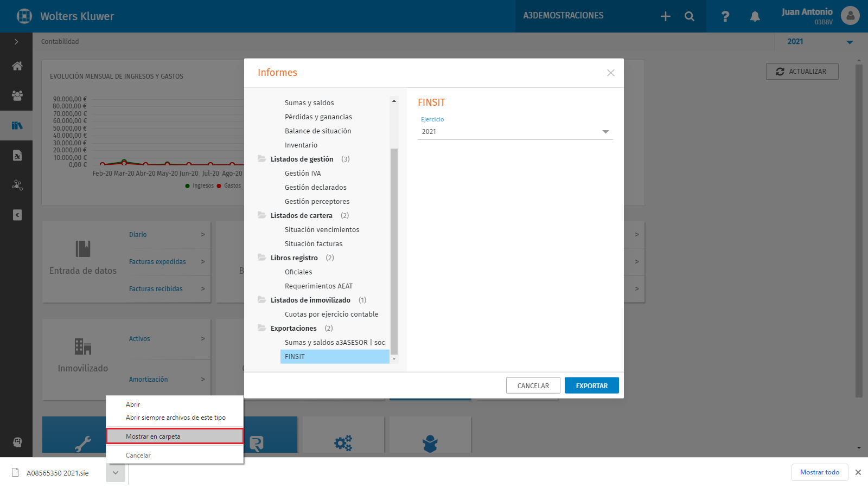Click the network nodes sidebar icon
Image resolution: width=868 pixels, height=488 pixels.
(x=17, y=185)
